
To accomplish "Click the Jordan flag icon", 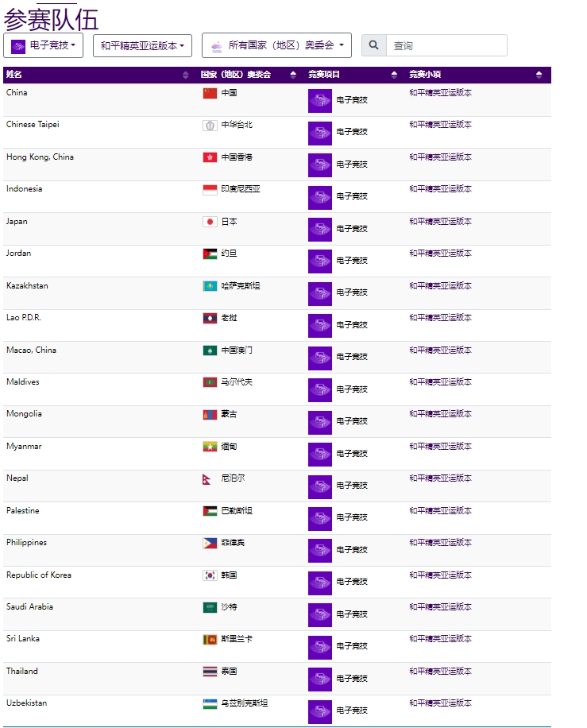I will pyautogui.click(x=210, y=254).
